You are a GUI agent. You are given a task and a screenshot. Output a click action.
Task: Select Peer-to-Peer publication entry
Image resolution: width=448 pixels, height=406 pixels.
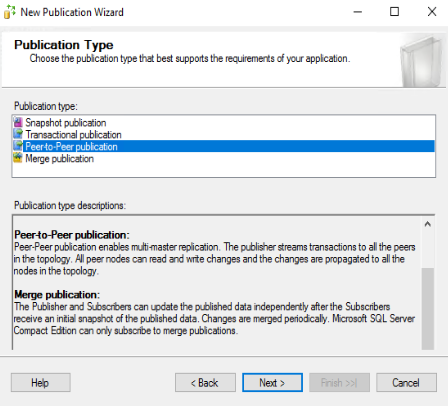click(224, 146)
